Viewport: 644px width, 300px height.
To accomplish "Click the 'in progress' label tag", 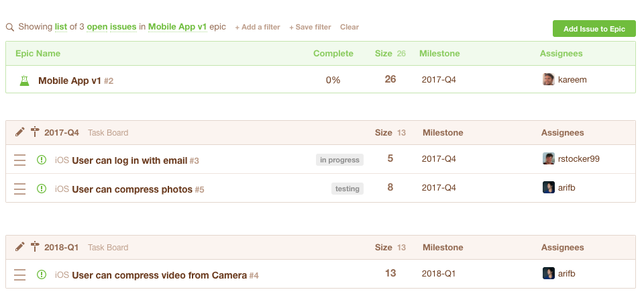I will pos(339,160).
